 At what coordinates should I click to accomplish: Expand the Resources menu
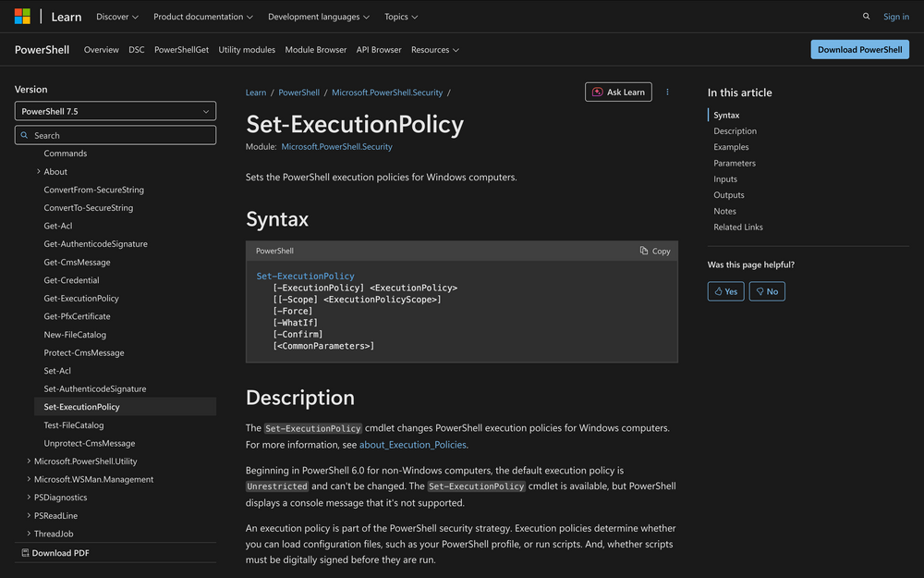tap(434, 49)
